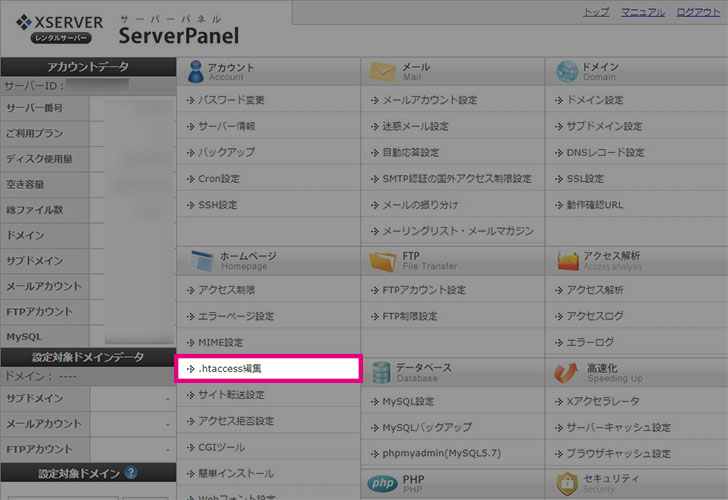Screen dimensions: 728x500
Task: Open アクセス拒否設定
Action: 236,421
